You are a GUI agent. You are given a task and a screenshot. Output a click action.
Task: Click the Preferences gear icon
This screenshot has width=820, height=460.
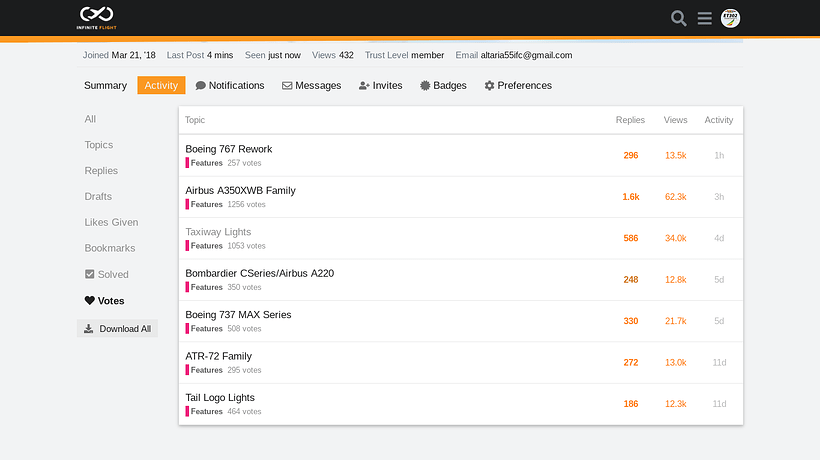click(489, 85)
